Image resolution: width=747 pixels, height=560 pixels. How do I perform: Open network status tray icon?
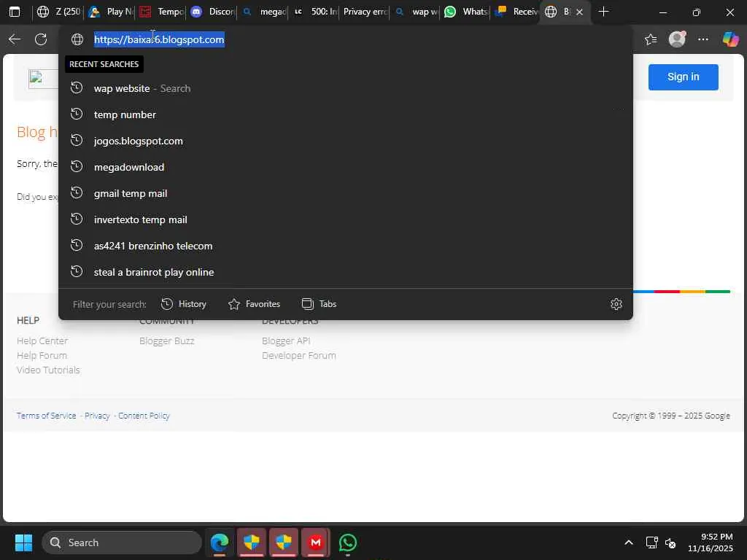tap(651, 542)
